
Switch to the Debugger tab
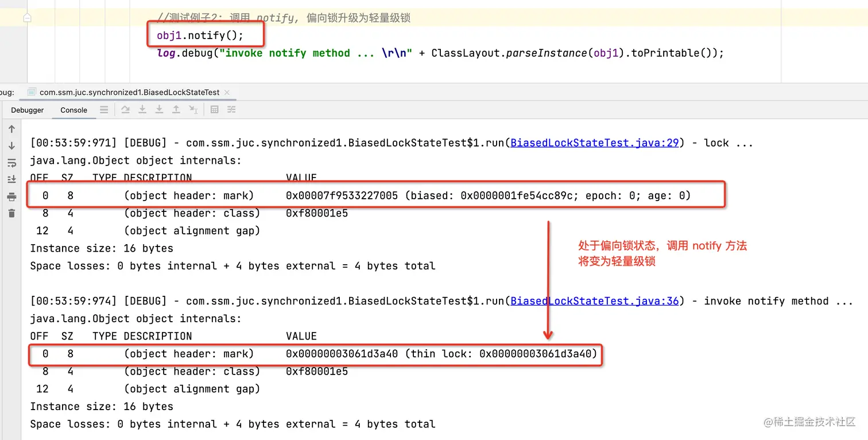click(28, 110)
